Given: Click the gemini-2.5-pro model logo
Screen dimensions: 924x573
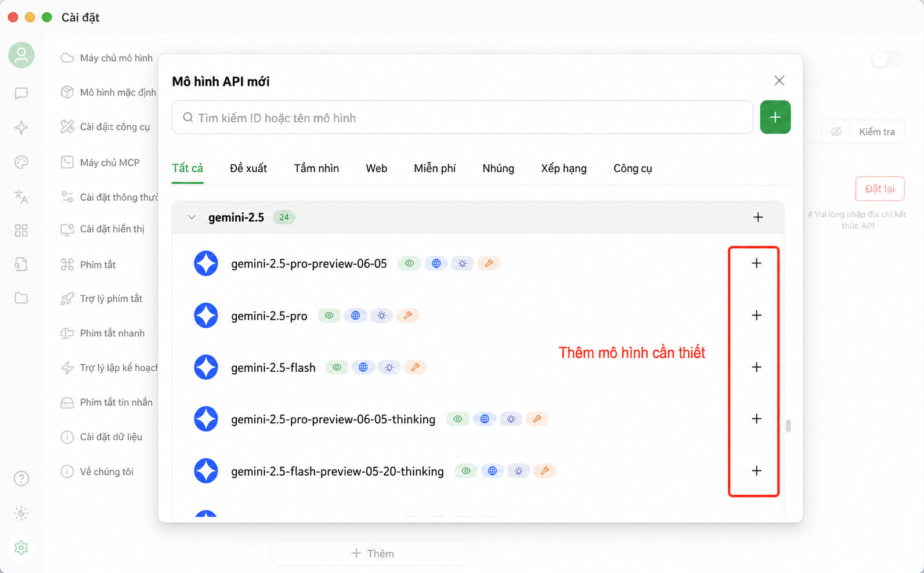Looking at the screenshot, I should (206, 315).
